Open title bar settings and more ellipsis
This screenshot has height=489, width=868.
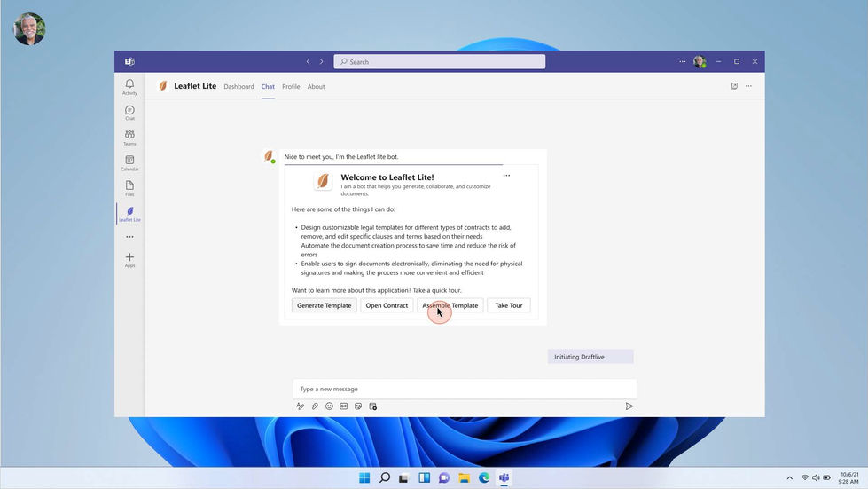click(x=682, y=61)
